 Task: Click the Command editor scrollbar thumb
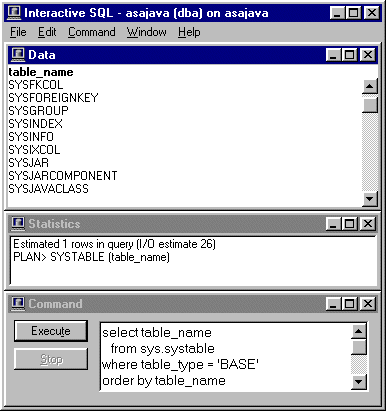pos(359,347)
